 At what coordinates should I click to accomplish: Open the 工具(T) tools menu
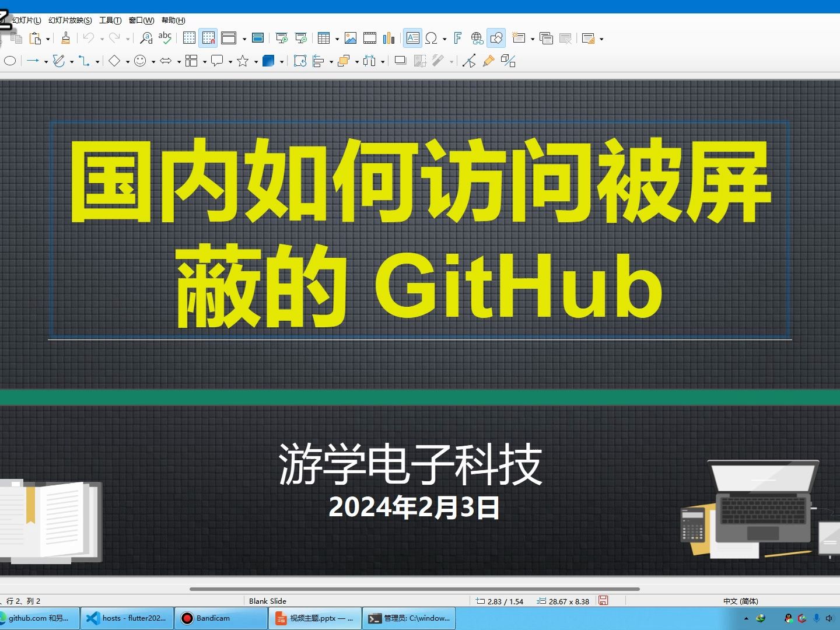(x=110, y=20)
